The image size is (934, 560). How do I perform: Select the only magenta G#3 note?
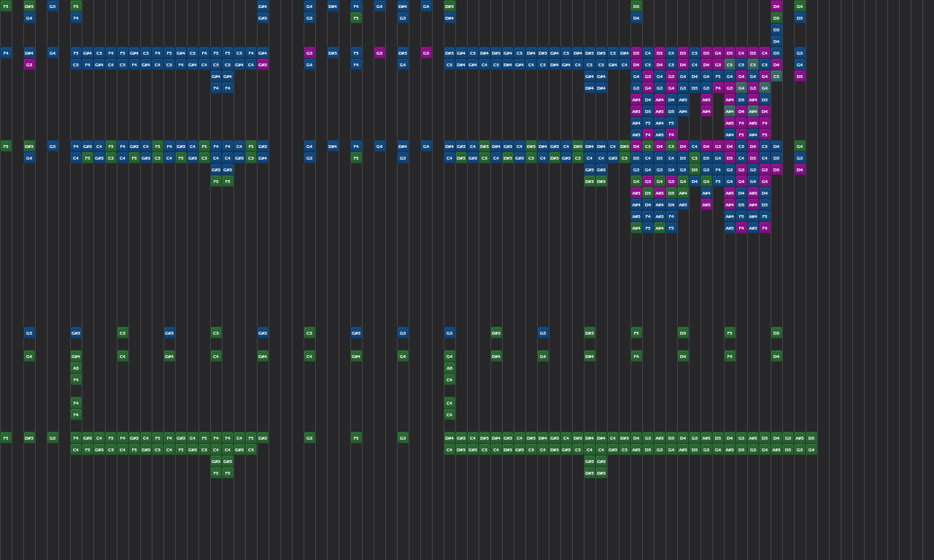click(x=263, y=64)
